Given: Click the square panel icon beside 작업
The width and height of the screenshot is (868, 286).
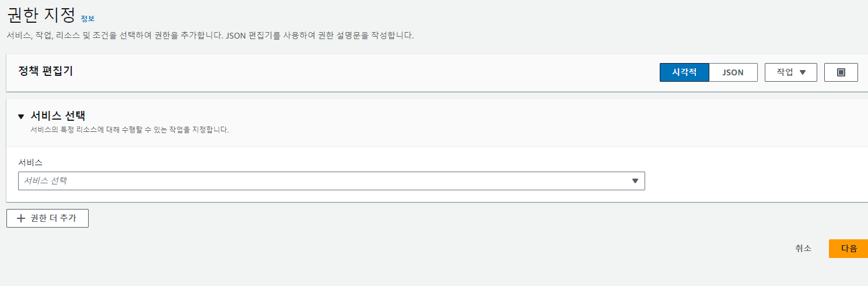Looking at the screenshot, I should [x=841, y=72].
